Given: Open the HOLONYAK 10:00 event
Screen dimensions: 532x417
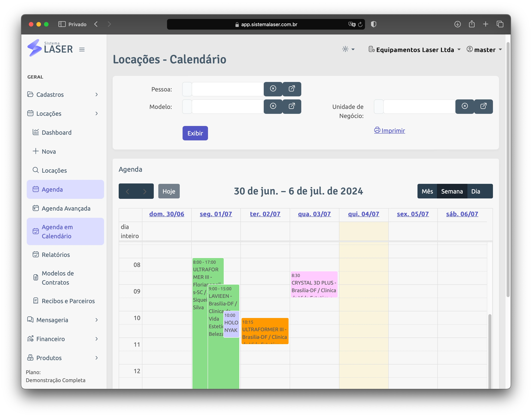Looking at the screenshot, I should tap(231, 324).
